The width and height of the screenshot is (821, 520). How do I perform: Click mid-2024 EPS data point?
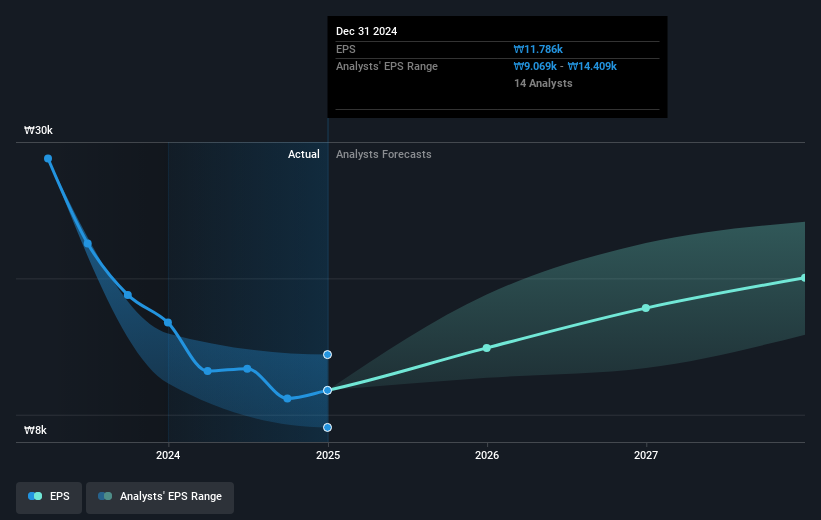247,369
